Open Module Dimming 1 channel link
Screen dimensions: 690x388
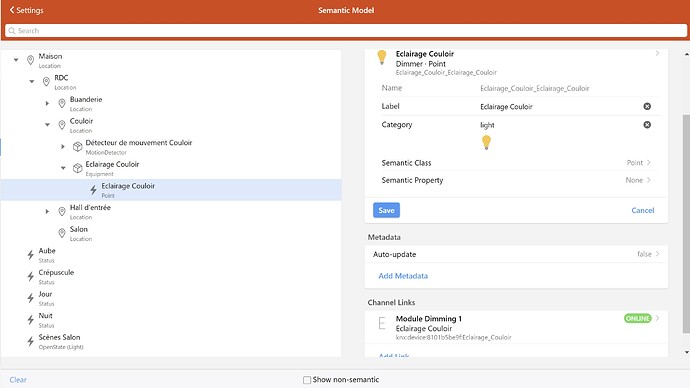pyautogui.click(x=516, y=328)
